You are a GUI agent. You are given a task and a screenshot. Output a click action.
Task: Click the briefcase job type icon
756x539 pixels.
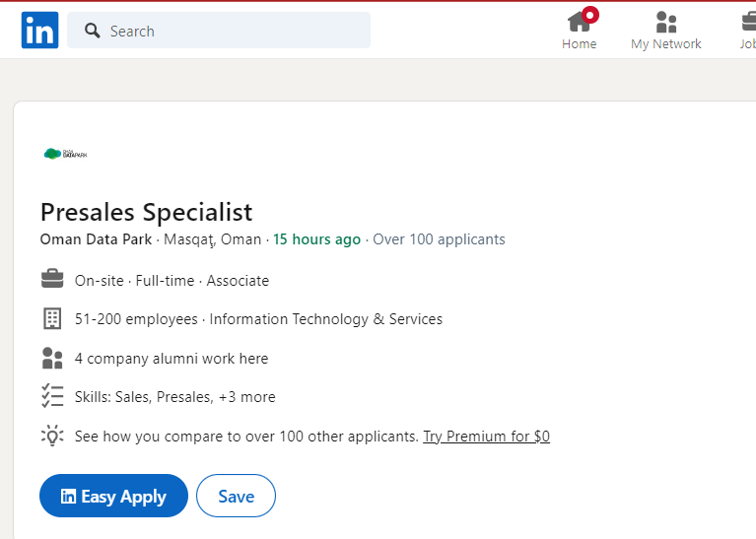coord(52,279)
